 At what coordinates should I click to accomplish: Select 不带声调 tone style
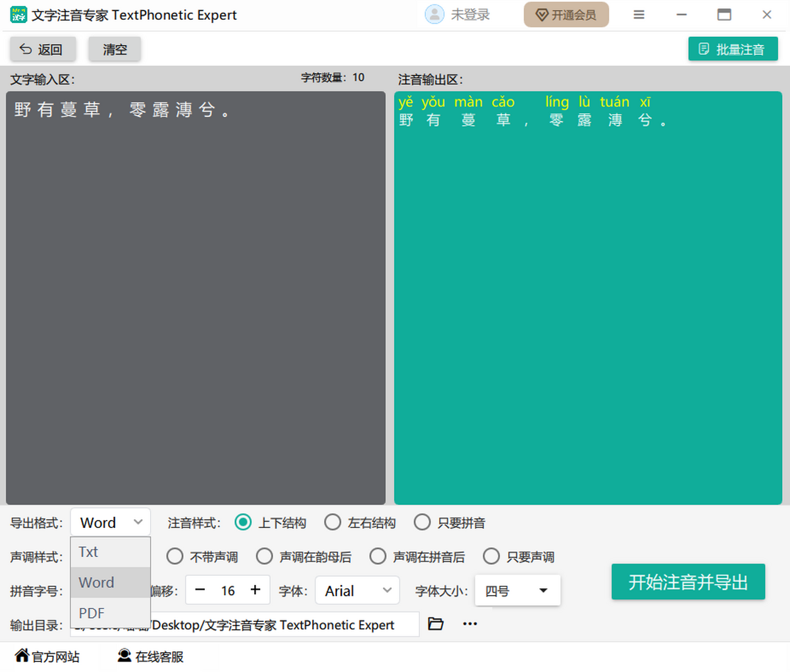click(175, 557)
